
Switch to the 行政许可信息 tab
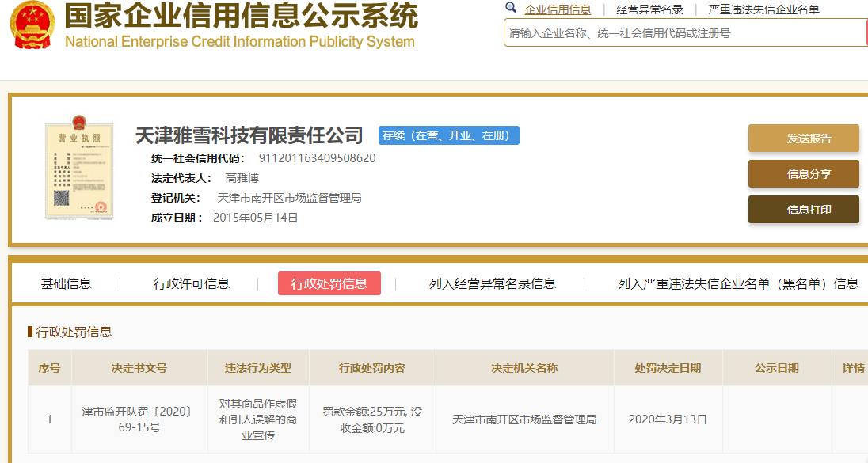click(x=191, y=284)
